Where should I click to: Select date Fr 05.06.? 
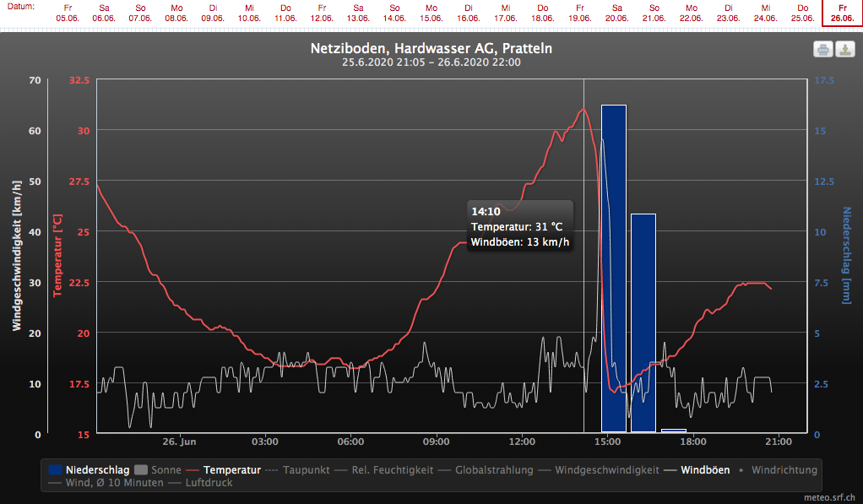point(68,14)
